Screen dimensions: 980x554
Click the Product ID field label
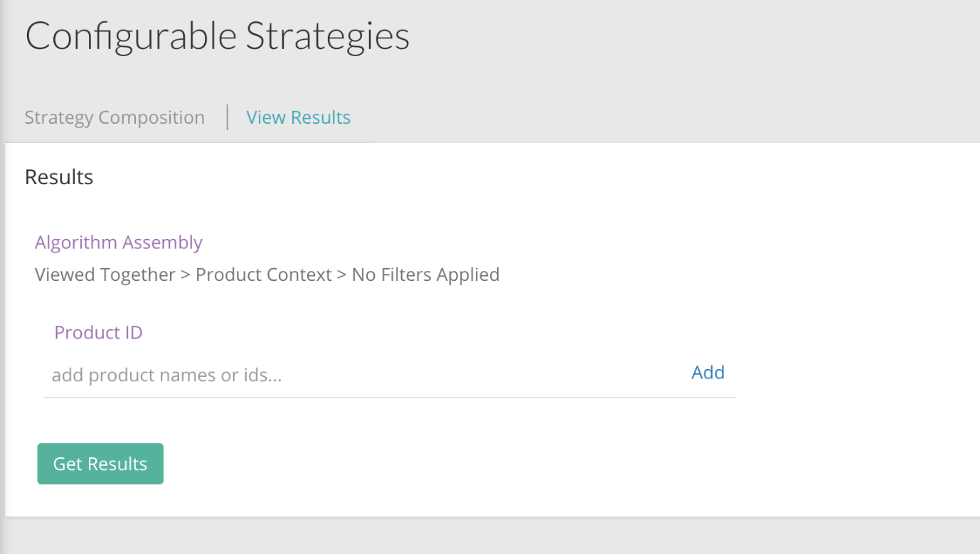coord(98,332)
